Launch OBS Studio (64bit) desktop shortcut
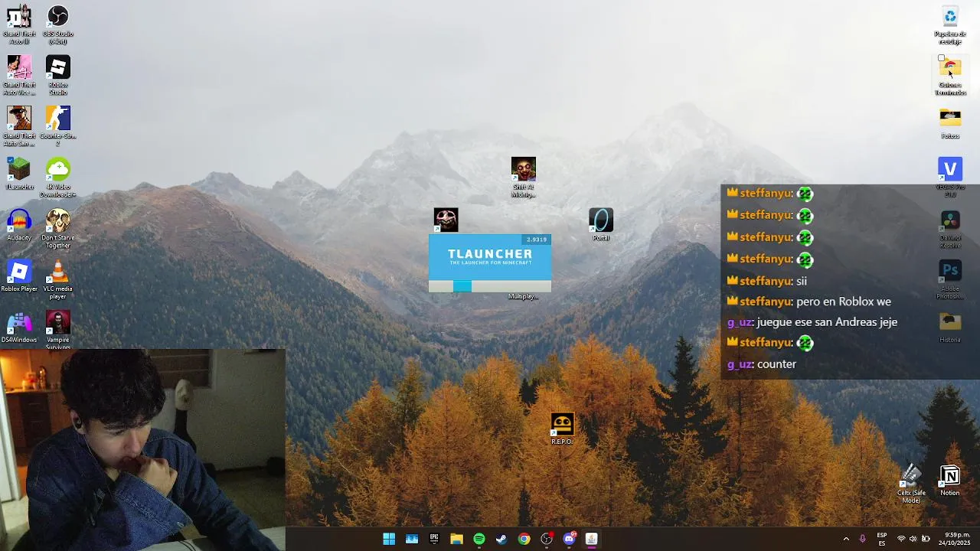This screenshot has height=551, width=980. 58,24
